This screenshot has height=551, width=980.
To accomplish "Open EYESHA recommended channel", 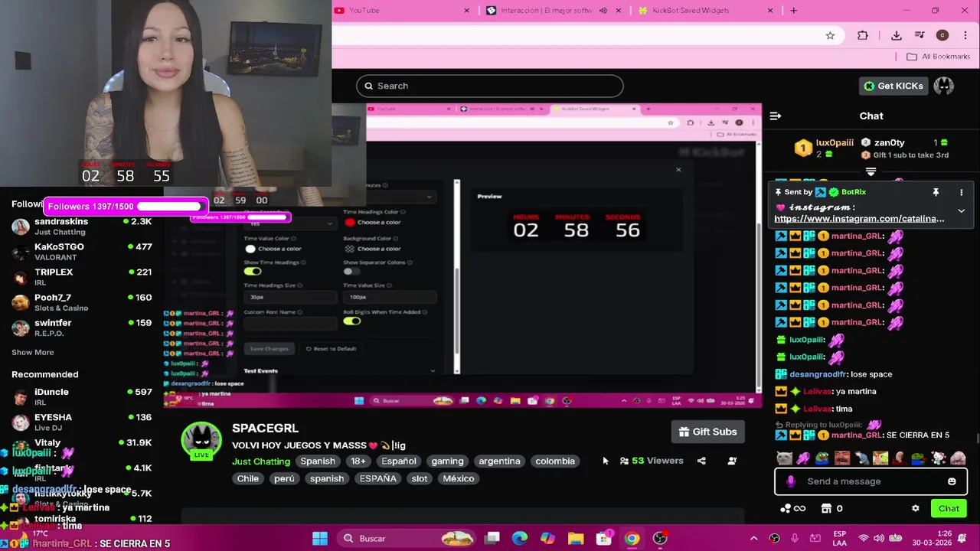I will tap(82, 422).
